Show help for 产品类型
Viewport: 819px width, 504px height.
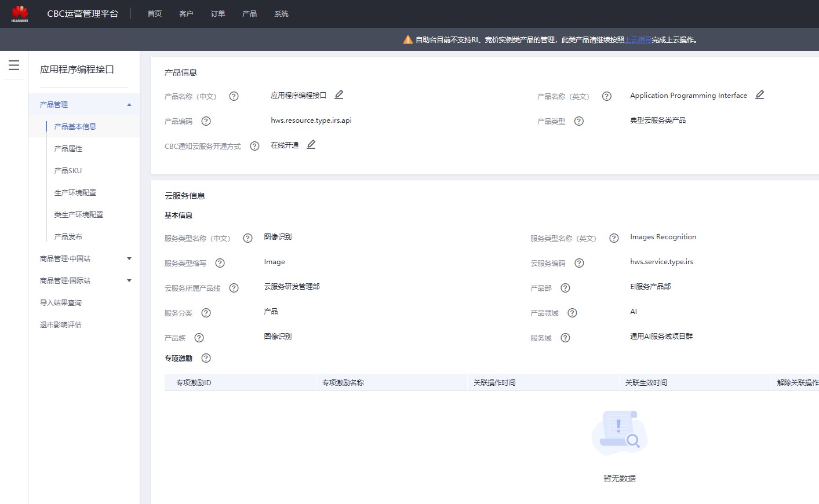[579, 121]
